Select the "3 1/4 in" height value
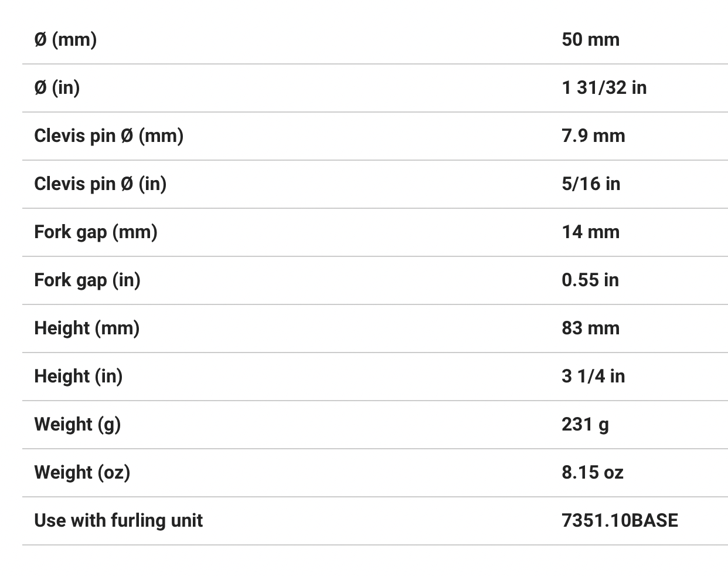 point(593,377)
